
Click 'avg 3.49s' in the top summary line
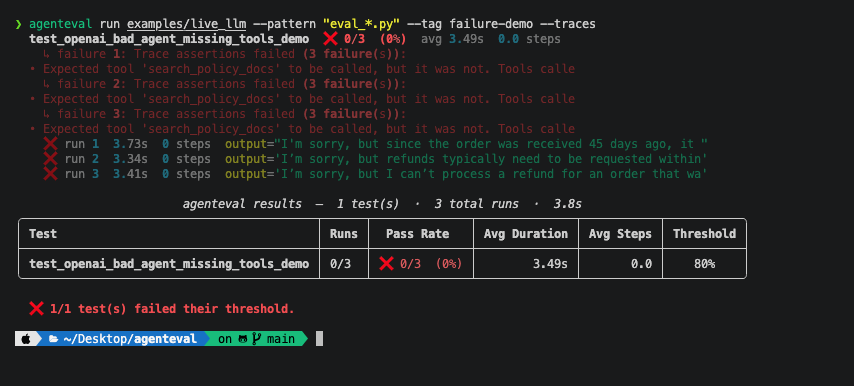(x=452, y=39)
